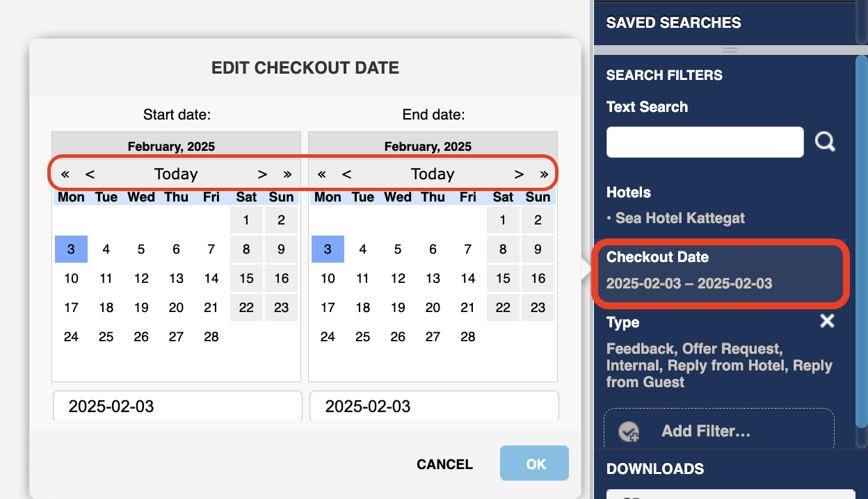Select February 28 in End date calendar
The height and width of the screenshot is (499, 868).
pyautogui.click(x=468, y=337)
